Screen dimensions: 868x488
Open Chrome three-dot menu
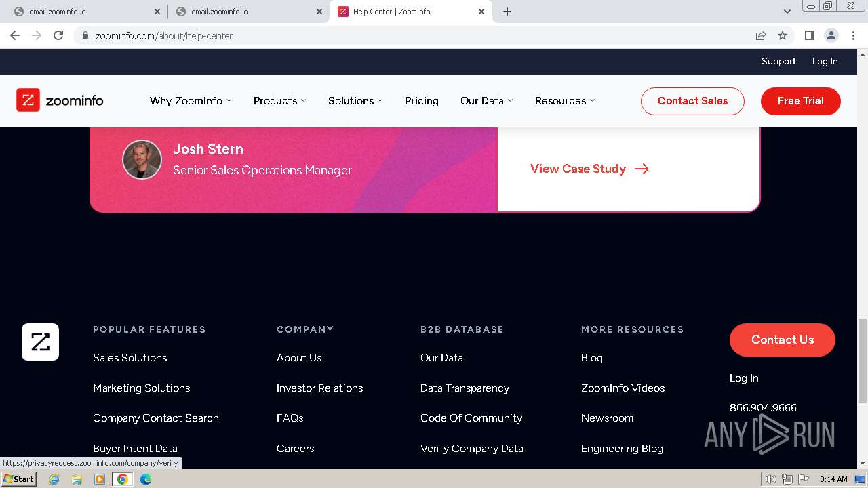[x=853, y=35]
